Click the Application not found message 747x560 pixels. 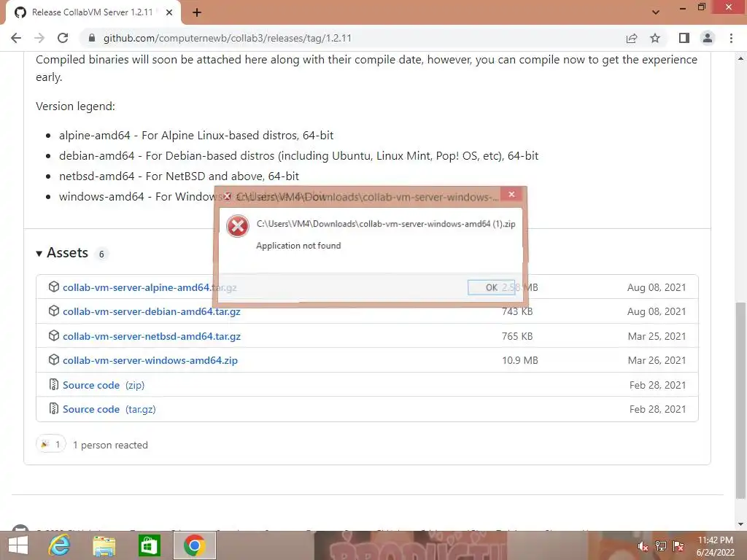298,246
